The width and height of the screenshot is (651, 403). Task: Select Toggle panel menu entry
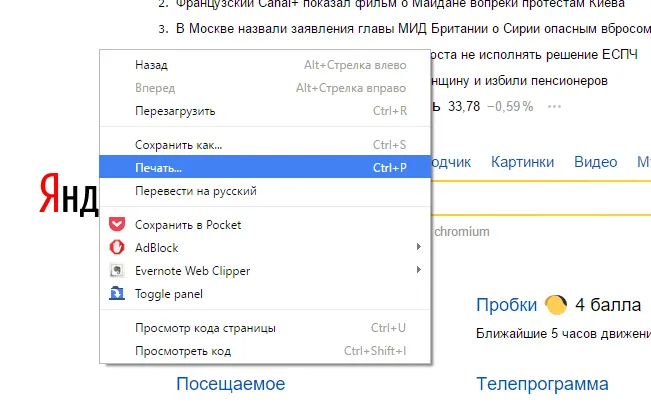[265, 293]
